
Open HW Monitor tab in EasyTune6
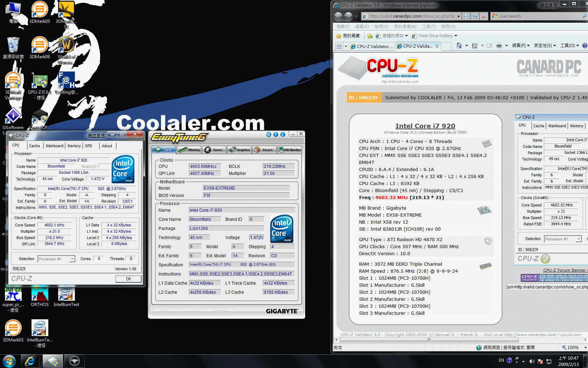(x=290, y=150)
